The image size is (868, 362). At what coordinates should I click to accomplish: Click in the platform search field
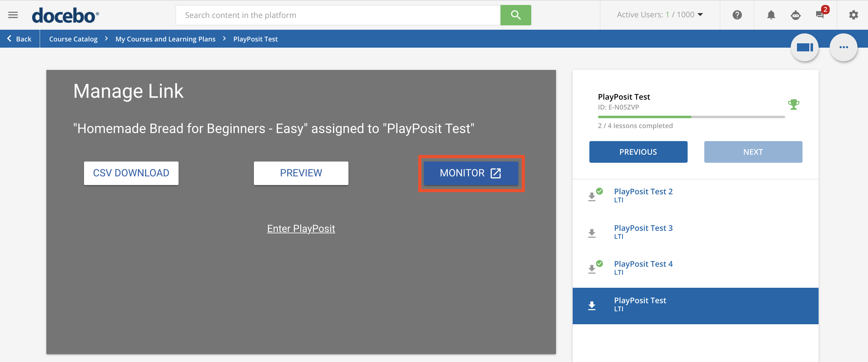(x=338, y=15)
